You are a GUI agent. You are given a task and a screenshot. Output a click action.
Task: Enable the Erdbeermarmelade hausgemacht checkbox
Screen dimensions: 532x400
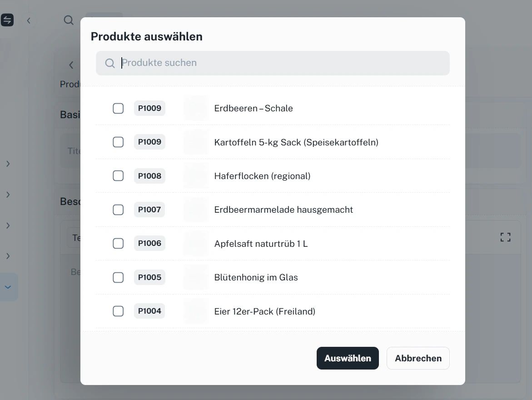click(118, 210)
